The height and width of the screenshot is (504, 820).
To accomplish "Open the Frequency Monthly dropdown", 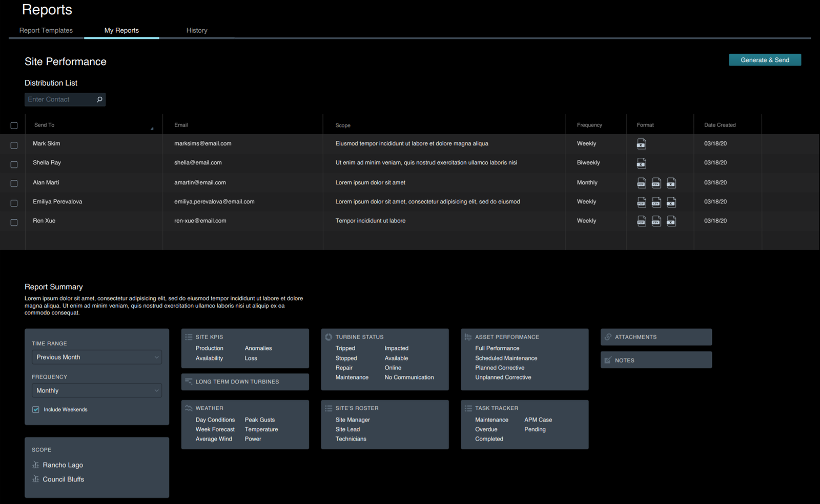I will pyautogui.click(x=97, y=390).
